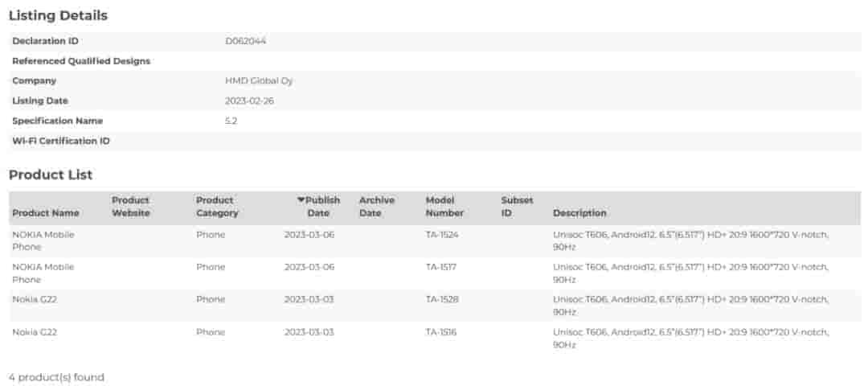Image resolution: width=868 pixels, height=386 pixels.
Task: Click specification name value 5.2
Action: coord(231,121)
